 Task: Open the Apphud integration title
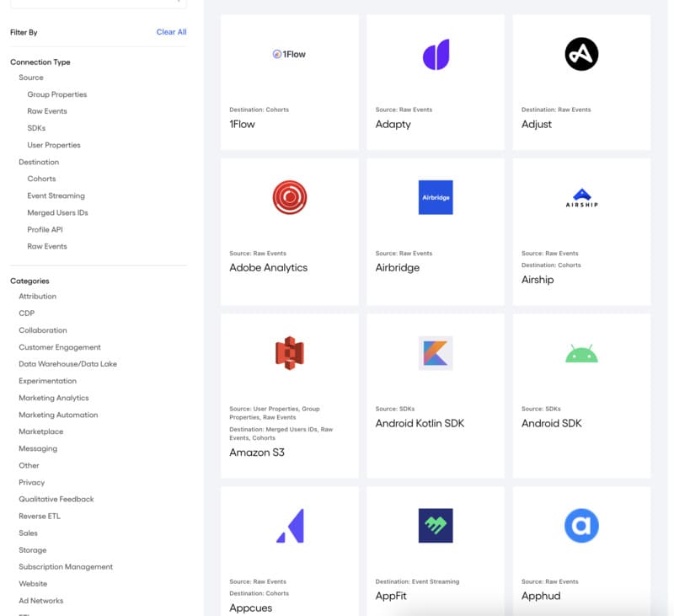541,596
